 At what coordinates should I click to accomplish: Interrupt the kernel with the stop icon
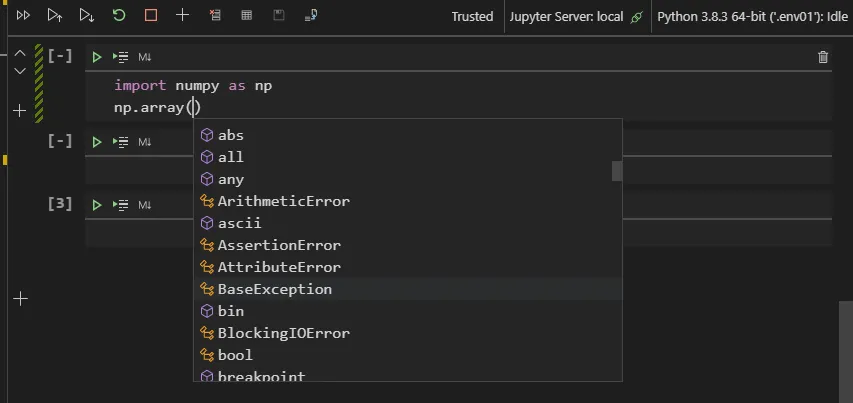(x=151, y=16)
